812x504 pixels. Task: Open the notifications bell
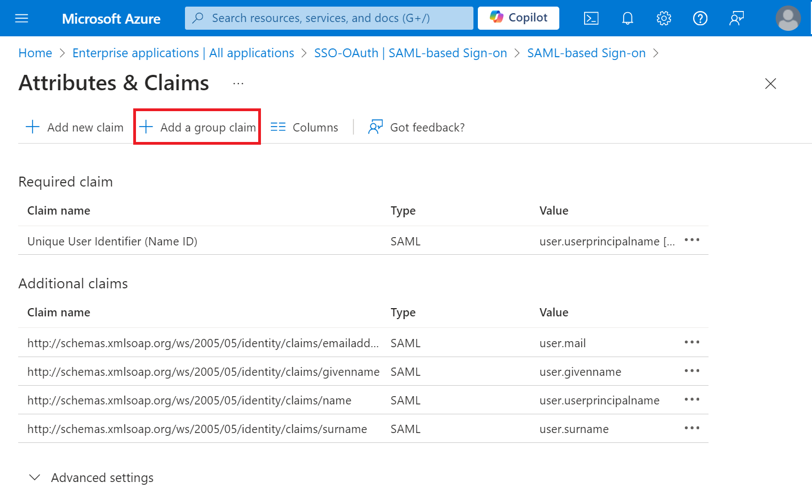(x=627, y=19)
